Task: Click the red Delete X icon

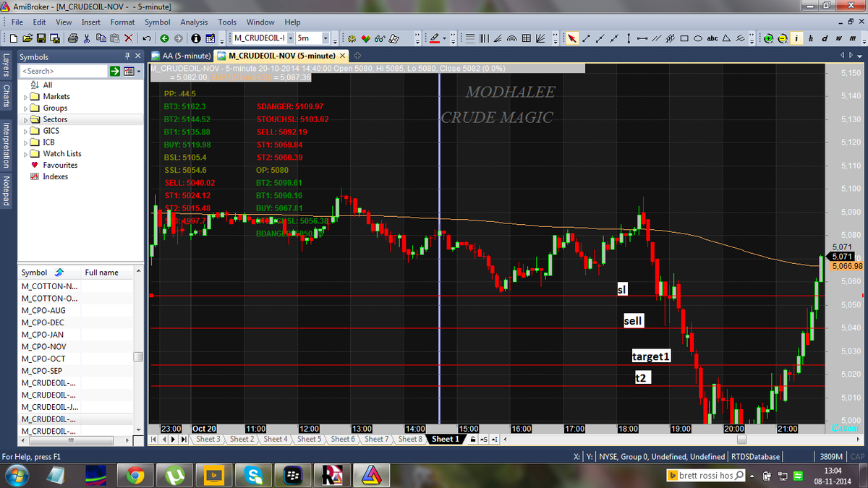Action: tap(129, 38)
